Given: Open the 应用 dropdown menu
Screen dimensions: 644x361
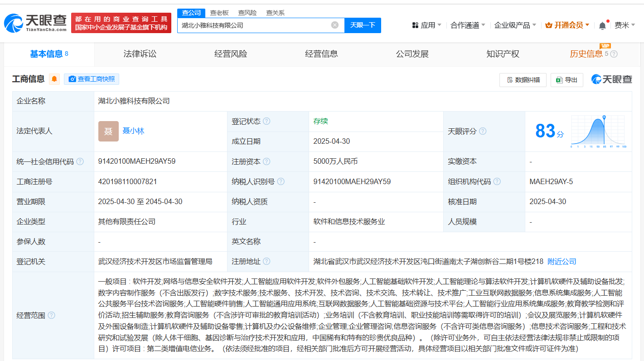Looking at the screenshot, I should click(x=426, y=25).
